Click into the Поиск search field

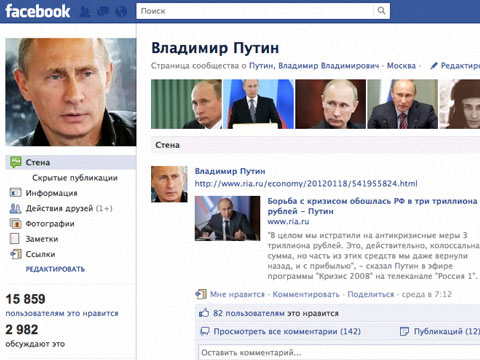tap(255, 11)
